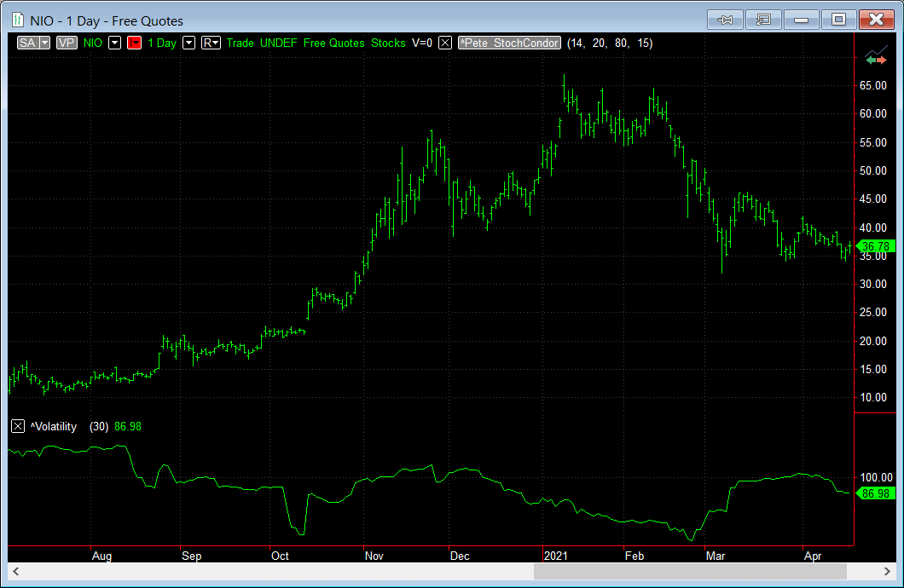Click the right arrow of horizontal scrollbar
Screen dimensions: 904x588
click(887, 571)
